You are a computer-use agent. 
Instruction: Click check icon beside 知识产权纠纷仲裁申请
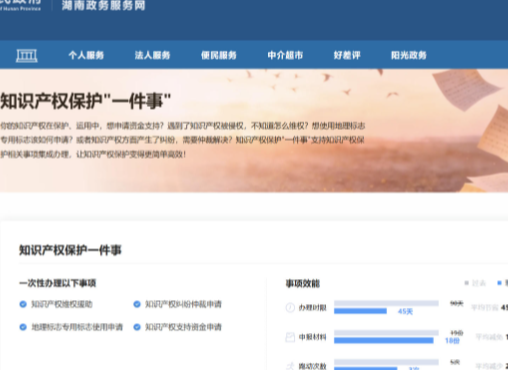point(137,304)
